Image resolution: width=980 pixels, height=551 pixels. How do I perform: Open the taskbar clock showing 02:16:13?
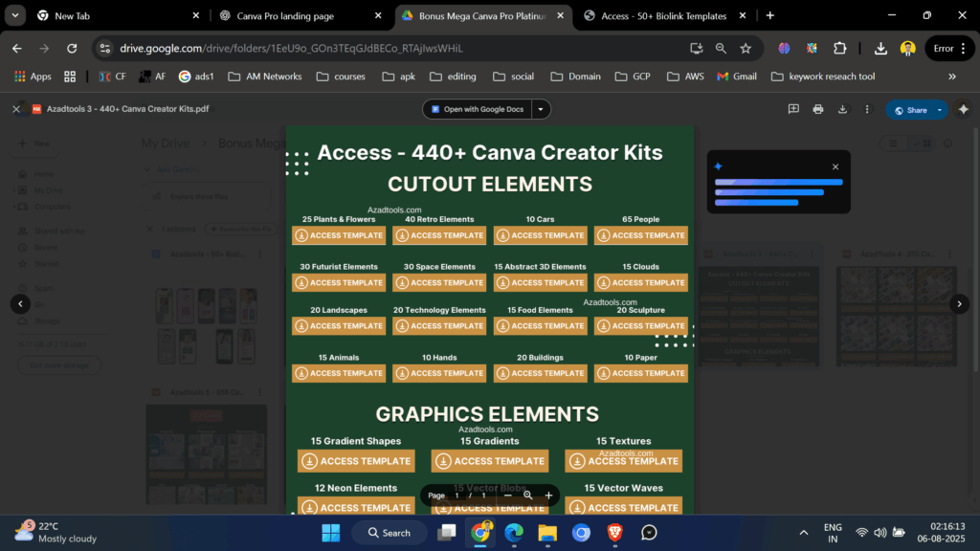(941, 532)
